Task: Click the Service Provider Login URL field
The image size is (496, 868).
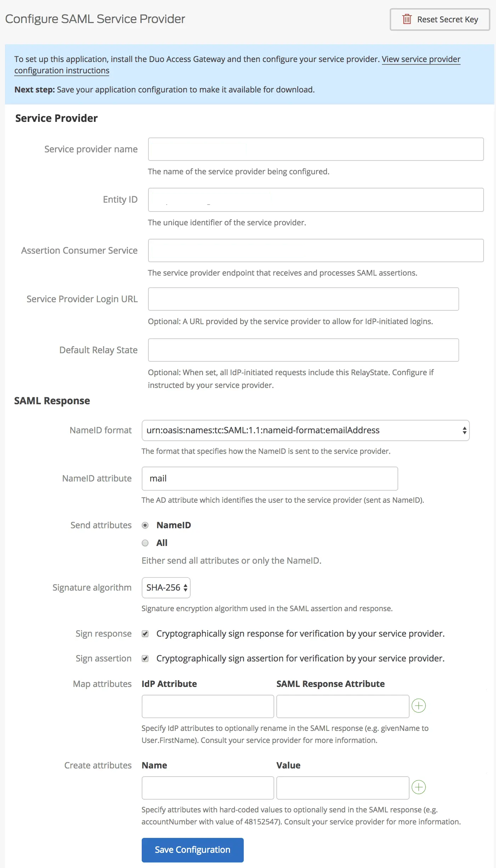Action: coord(304,299)
